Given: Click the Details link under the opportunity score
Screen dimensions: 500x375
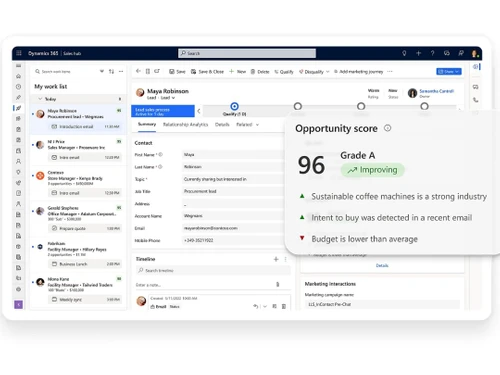Looking at the screenshot, I should point(382,266).
